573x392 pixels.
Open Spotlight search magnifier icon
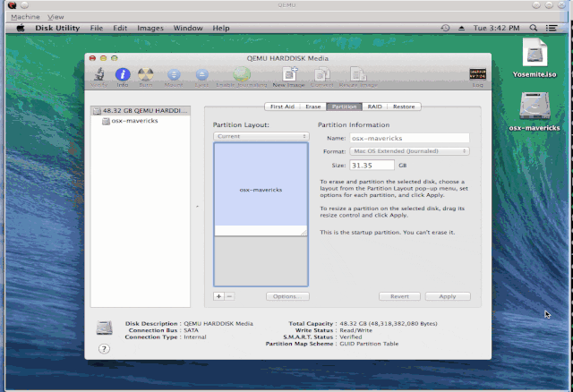(534, 28)
